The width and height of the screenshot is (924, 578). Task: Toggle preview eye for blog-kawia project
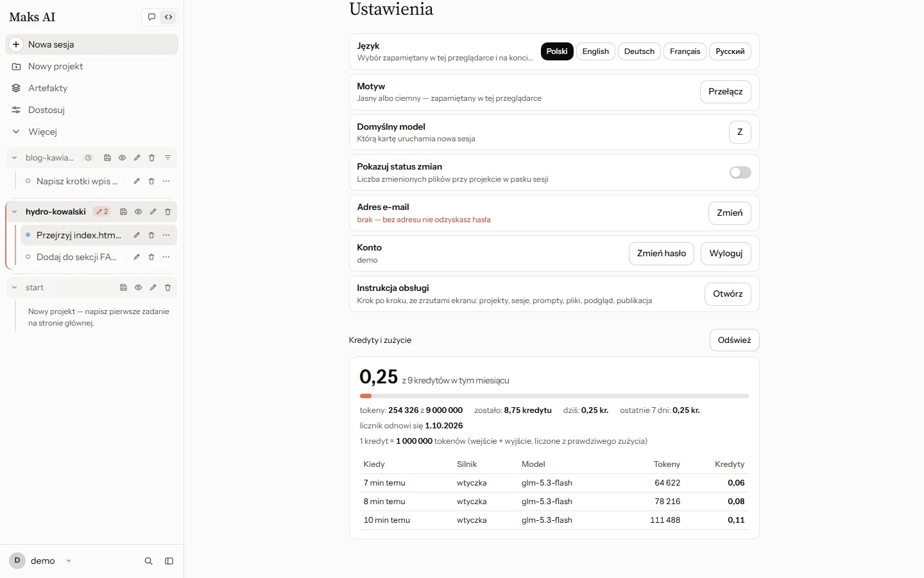click(x=122, y=158)
